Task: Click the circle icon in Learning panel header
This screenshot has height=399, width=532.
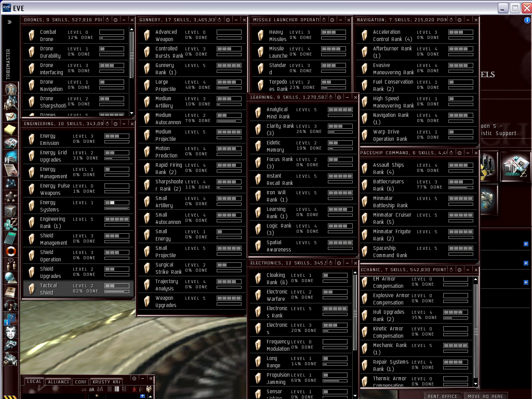Action: [x=339, y=97]
